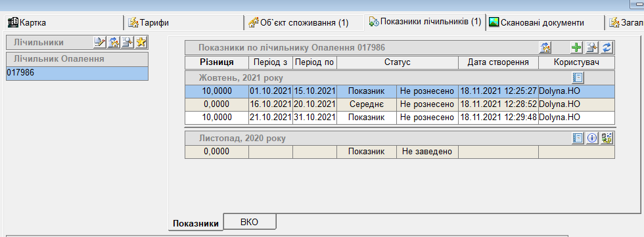644x237 pixels.
Task: Click the 31.10.2021 period end cell
Action: [x=315, y=118]
